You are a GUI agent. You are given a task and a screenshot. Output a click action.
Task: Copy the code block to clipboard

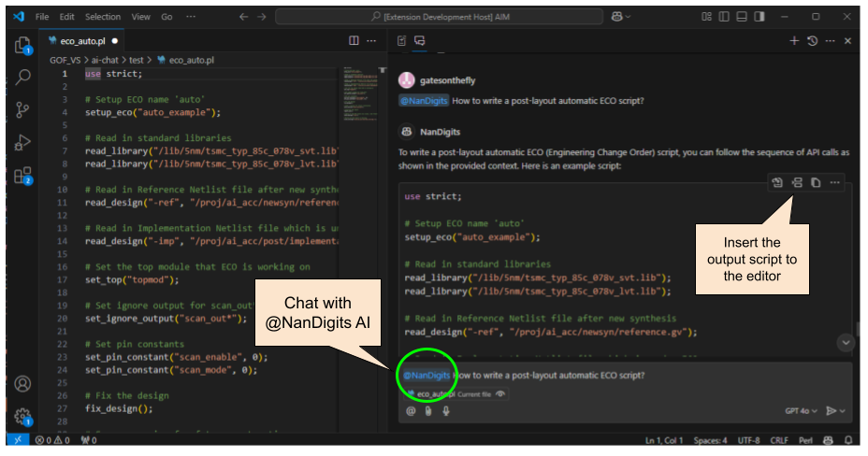pos(816,183)
